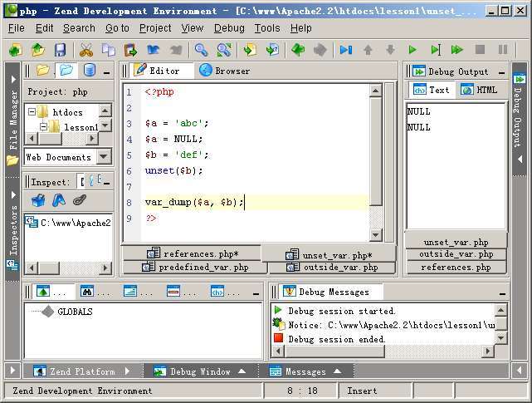Click the New File toolbar icon
Viewport: 532px width, 403px height.
click(15, 51)
